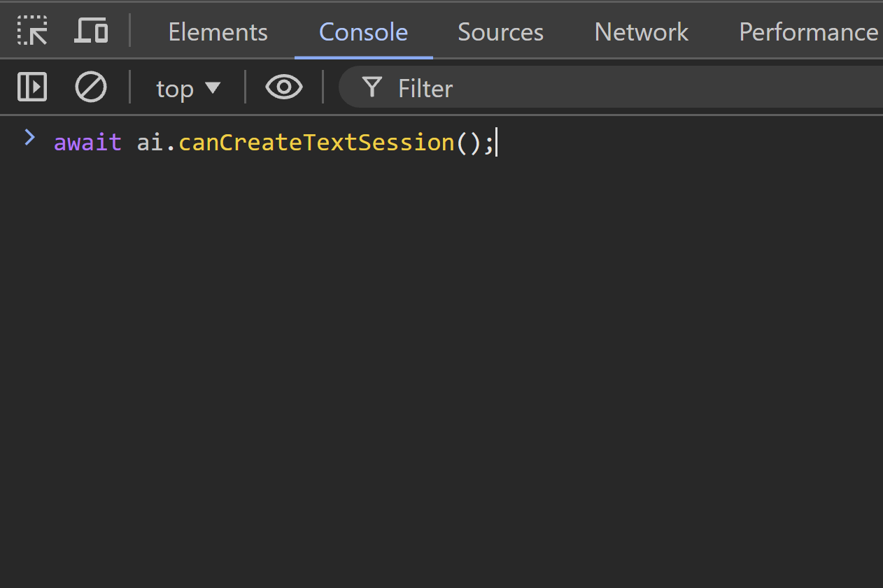Click the ai identifier in the command
The width and height of the screenshot is (883, 588).
(150, 143)
